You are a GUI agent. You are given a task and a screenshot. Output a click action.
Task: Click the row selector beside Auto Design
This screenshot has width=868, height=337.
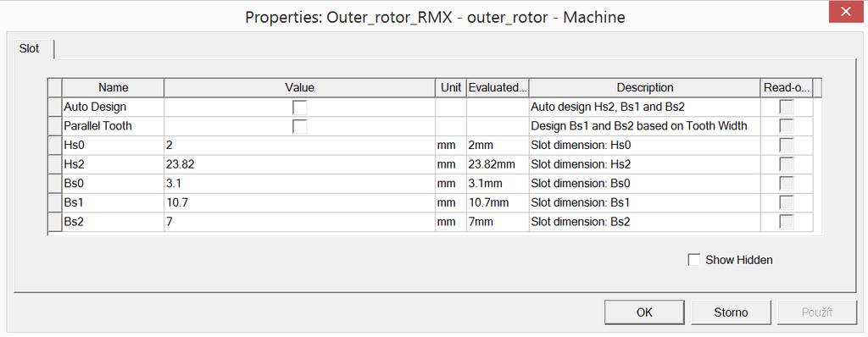[x=55, y=108]
